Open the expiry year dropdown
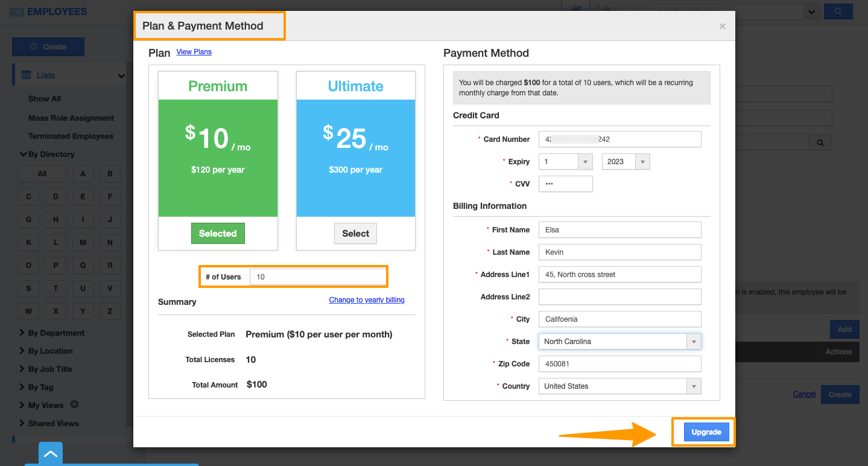The image size is (868, 466). [x=626, y=162]
